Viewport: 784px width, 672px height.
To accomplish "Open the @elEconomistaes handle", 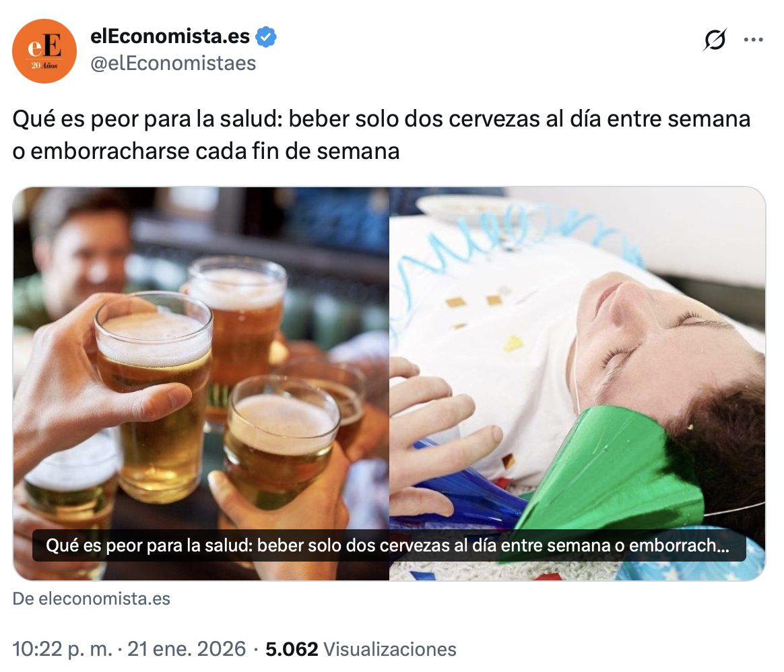I will [173, 63].
